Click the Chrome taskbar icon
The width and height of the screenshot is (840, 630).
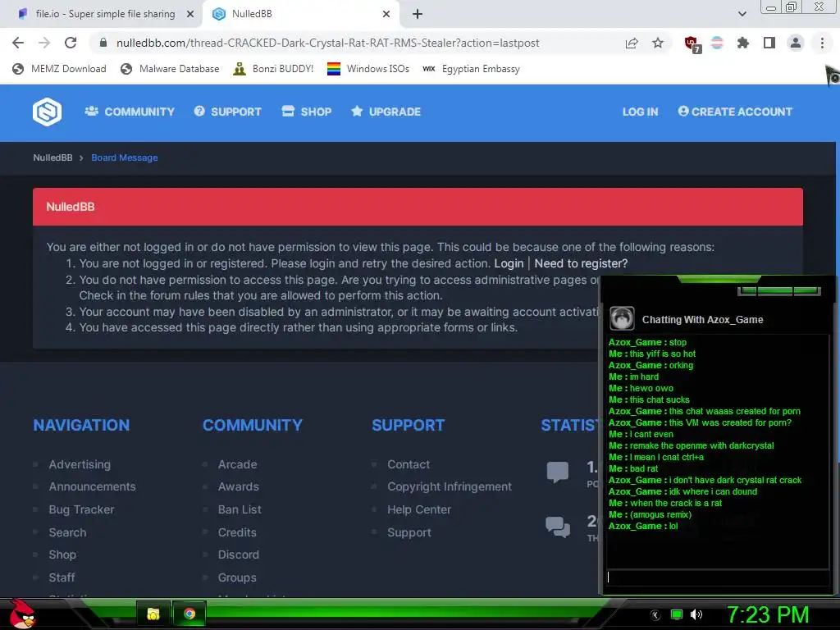click(189, 614)
